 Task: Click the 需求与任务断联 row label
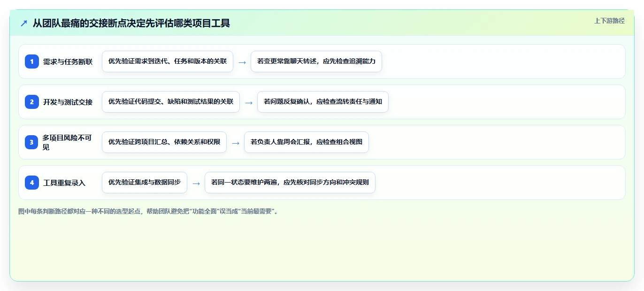68,61
